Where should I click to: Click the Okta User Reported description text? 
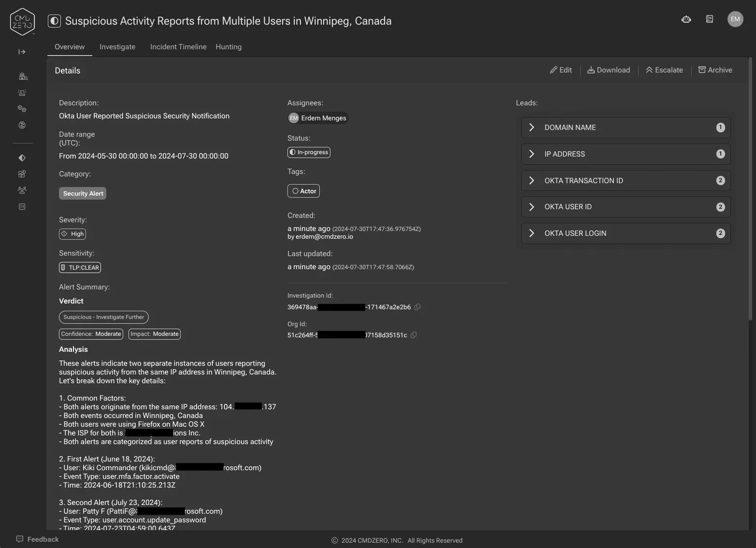coord(144,116)
